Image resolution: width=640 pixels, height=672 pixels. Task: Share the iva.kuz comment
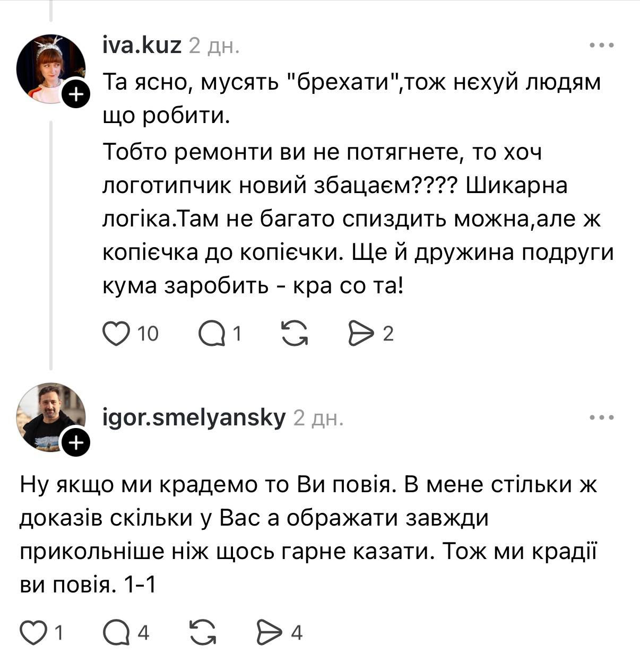point(361,334)
